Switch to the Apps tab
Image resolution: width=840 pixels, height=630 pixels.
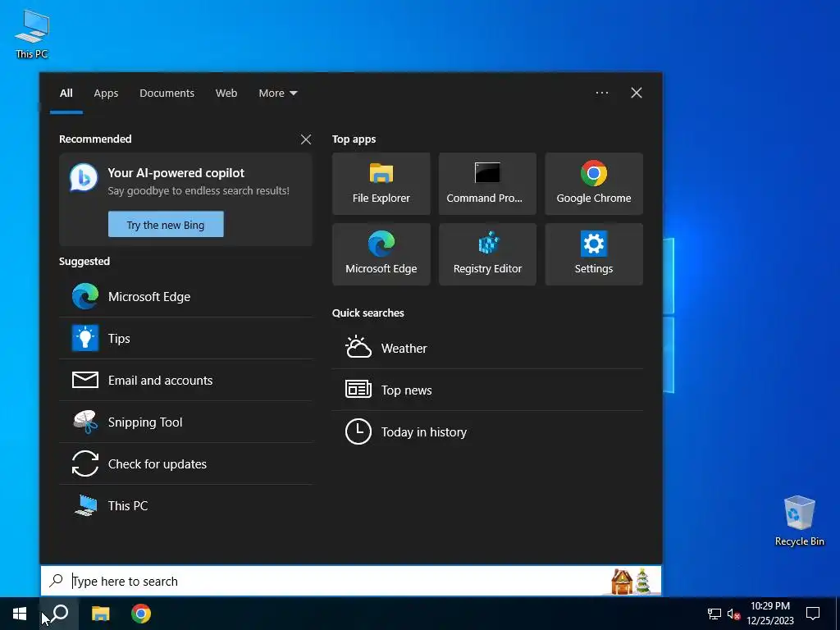(106, 94)
